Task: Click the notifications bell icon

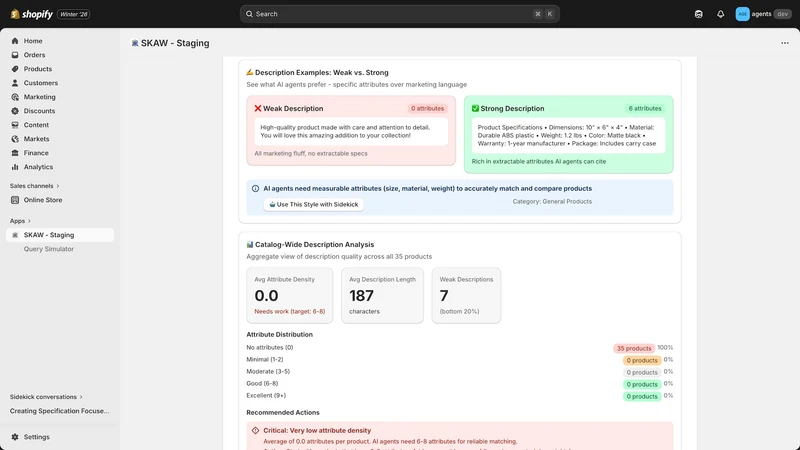Action: tap(720, 14)
